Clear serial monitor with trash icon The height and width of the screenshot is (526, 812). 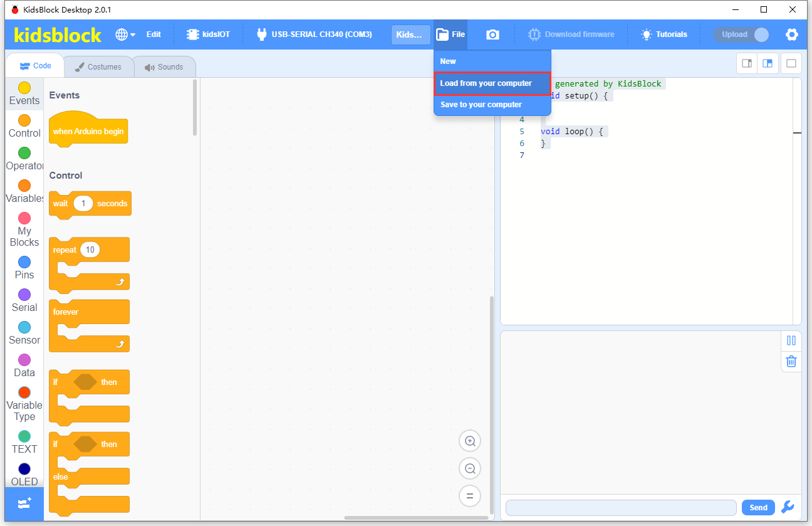coord(791,361)
